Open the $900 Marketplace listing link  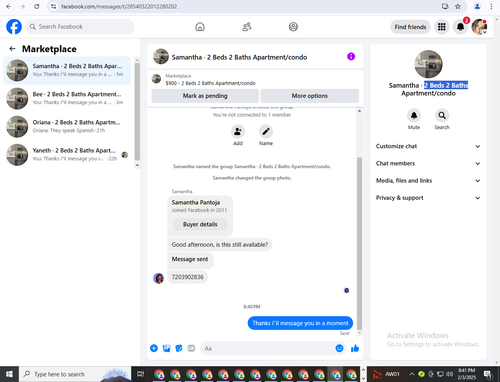(211, 83)
